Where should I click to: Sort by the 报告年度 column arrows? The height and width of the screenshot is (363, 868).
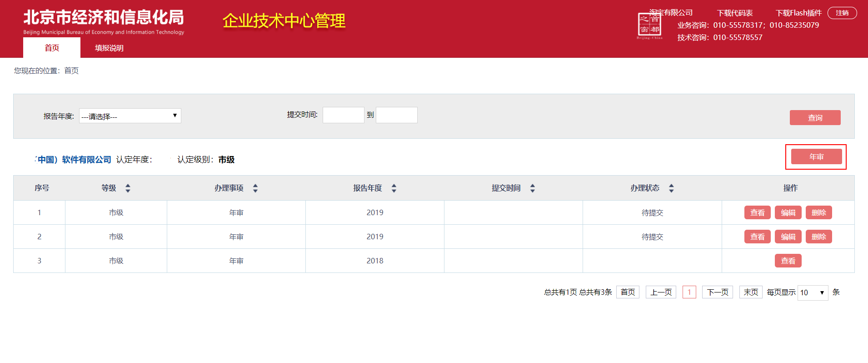pos(394,188)
